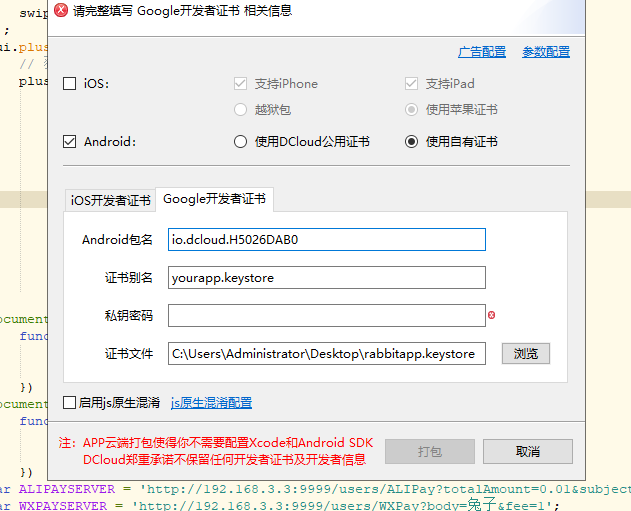
Task: Click the red error icon in dialog header
Action: click(61, 10)
